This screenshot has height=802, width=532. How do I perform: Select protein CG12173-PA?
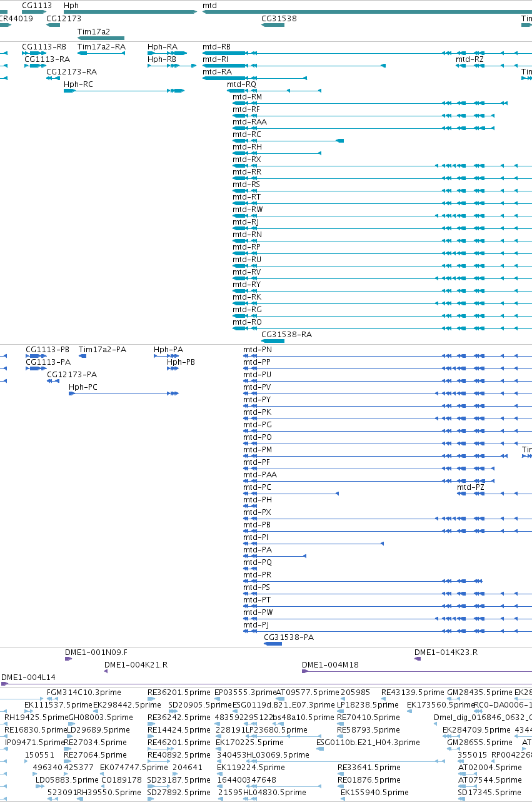72,375
